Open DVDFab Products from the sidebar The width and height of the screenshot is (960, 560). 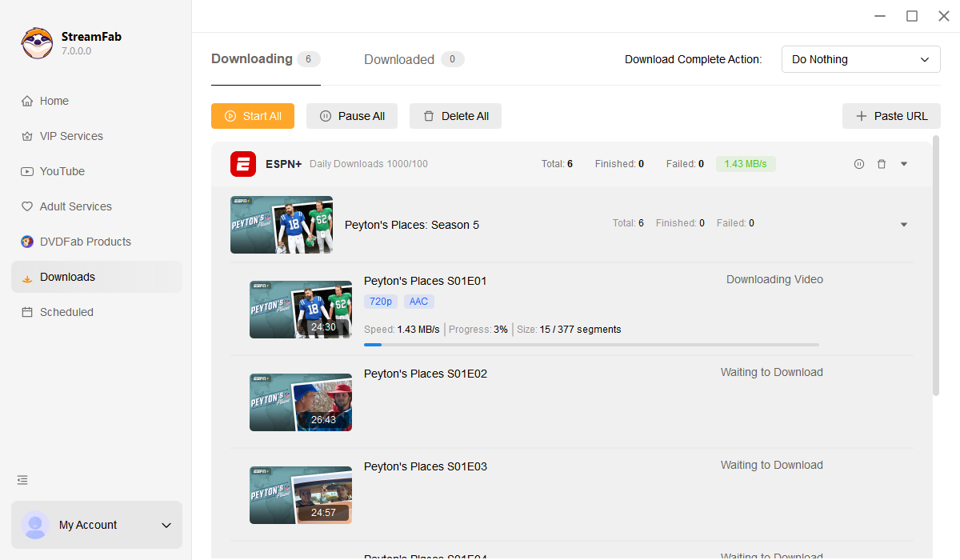click(85, 242)
